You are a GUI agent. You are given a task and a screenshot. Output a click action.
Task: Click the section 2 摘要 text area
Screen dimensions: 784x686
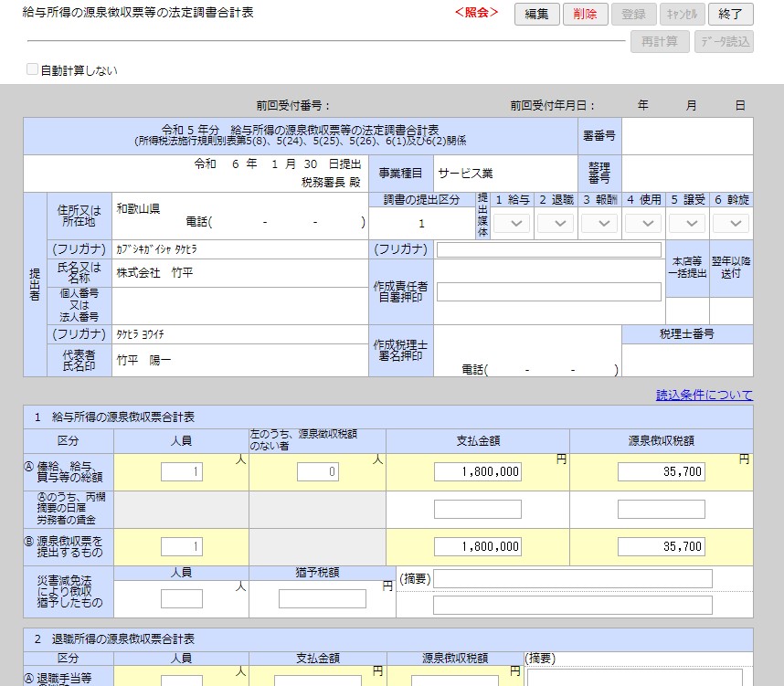(x=634, y=678)
